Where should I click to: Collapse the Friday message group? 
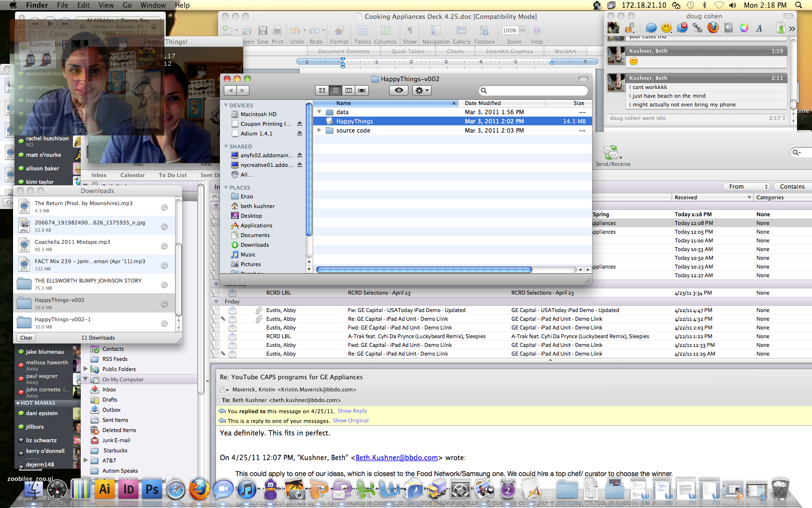[x=216, y=301]
